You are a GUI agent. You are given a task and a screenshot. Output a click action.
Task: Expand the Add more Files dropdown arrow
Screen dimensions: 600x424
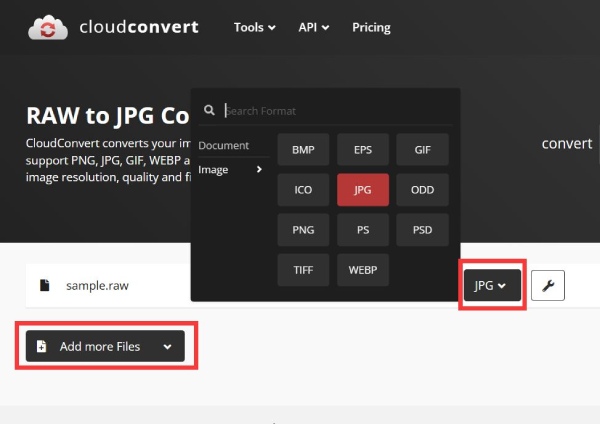(x=167, y=347)
